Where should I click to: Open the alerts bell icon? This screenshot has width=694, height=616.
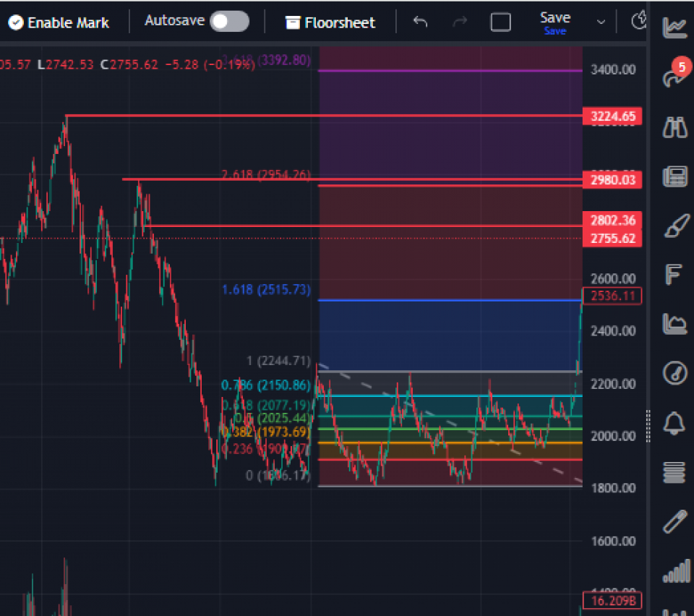tap(674, 422)
